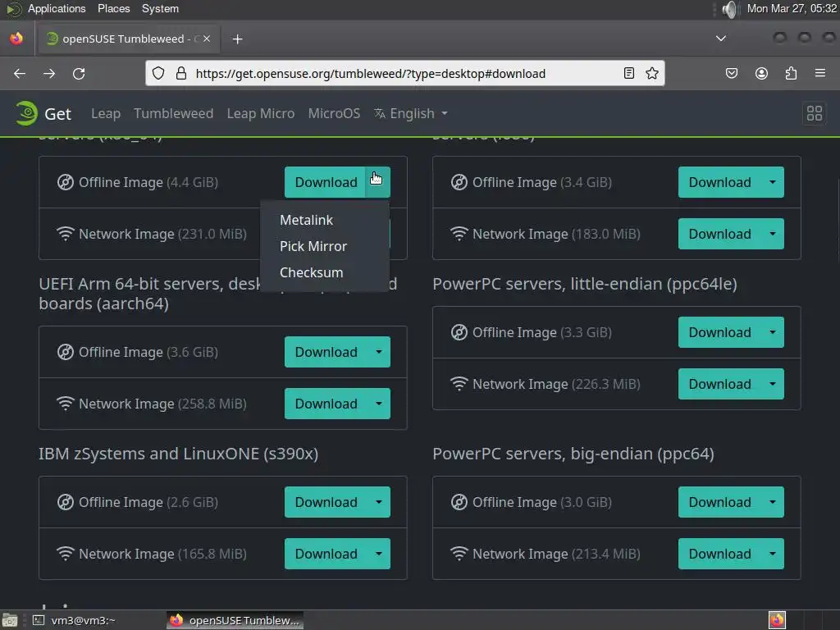
Task: Expand the 183.0 MiB Network Image download options
Action: click(773, 234)
